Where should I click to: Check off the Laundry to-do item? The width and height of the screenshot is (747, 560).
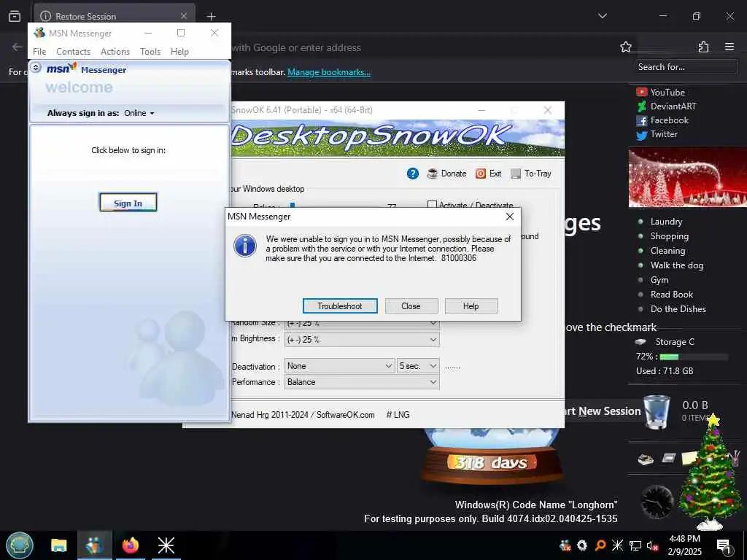[x=640, y=222]
